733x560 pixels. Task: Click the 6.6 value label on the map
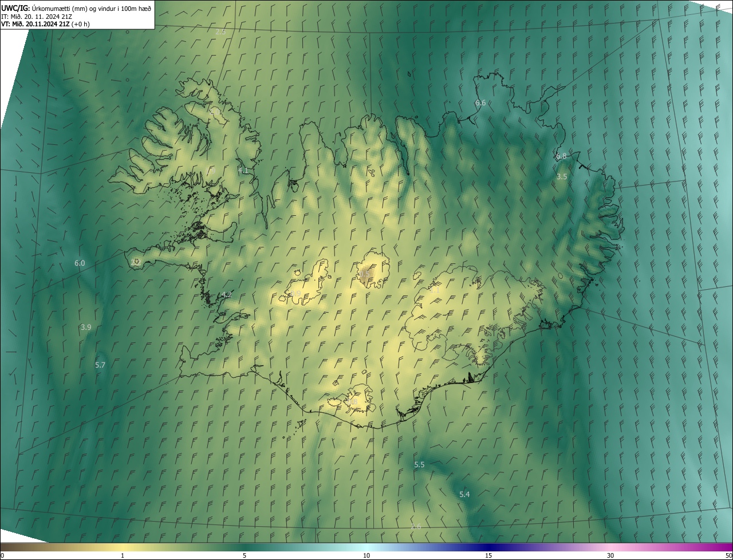click(x=480, y=102)
